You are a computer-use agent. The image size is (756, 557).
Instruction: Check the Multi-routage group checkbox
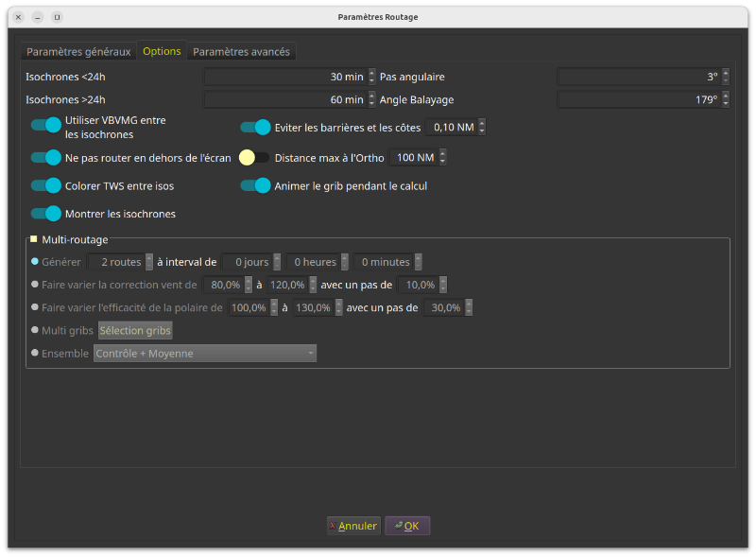tap(34, 240)
